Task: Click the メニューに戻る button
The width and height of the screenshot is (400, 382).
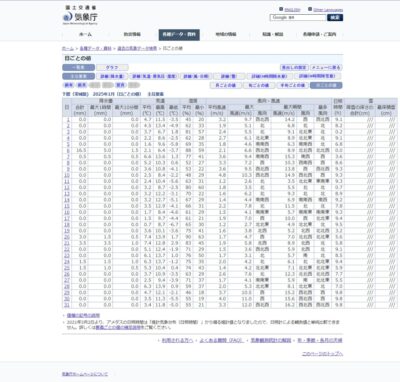Action: coord(326,67)
